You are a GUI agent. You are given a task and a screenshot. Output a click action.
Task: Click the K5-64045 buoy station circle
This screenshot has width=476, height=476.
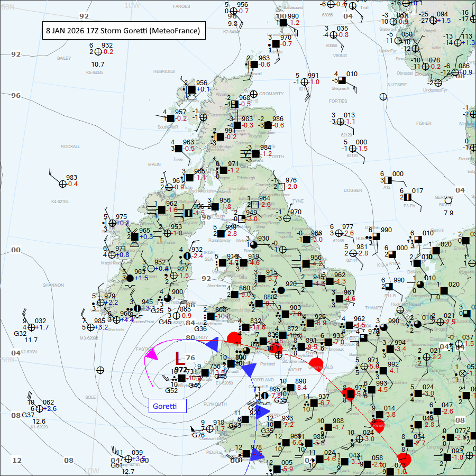point(98,52)
